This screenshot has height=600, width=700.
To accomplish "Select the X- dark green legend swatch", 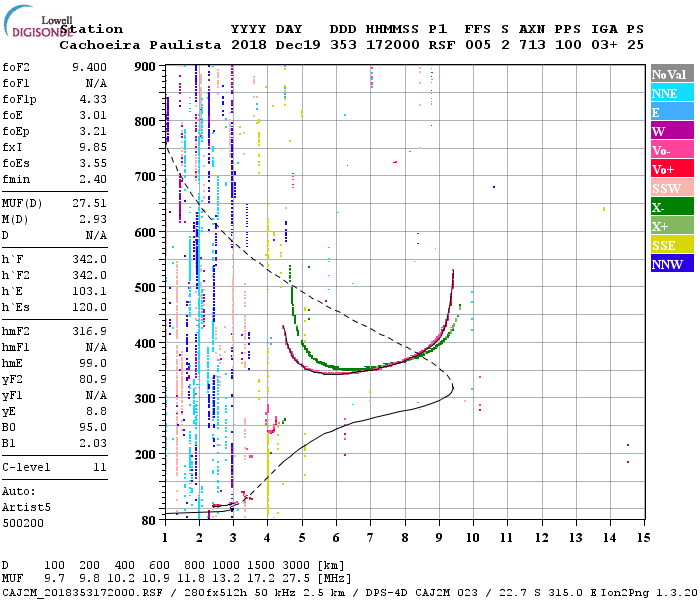I will pos(672,207).
